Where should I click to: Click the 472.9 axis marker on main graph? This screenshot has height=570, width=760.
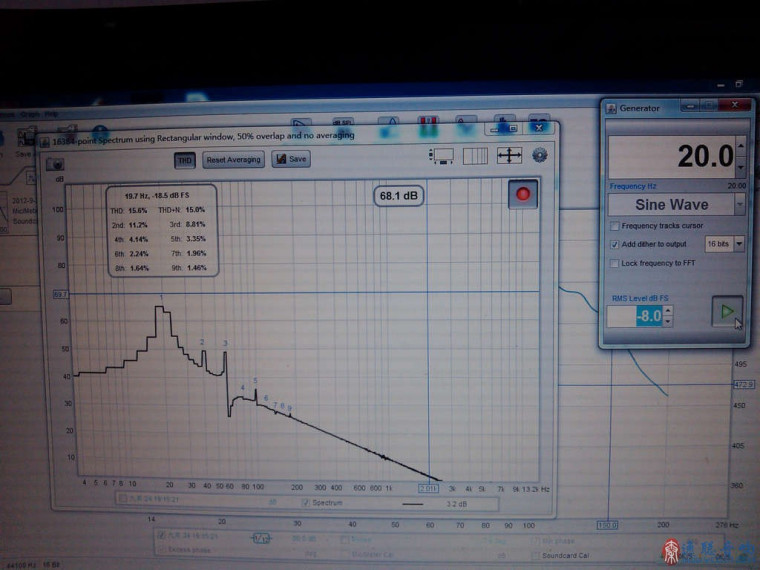click(x=744, y=384)
